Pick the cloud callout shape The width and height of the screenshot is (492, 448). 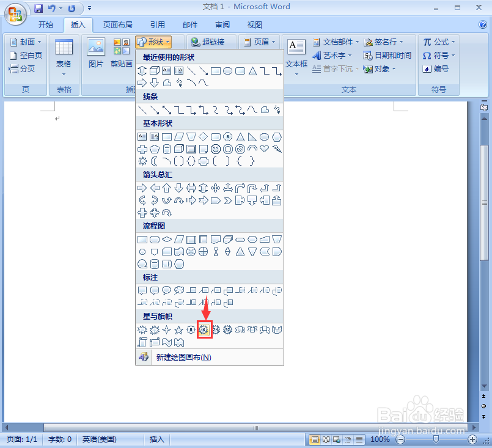click(179, 290)
